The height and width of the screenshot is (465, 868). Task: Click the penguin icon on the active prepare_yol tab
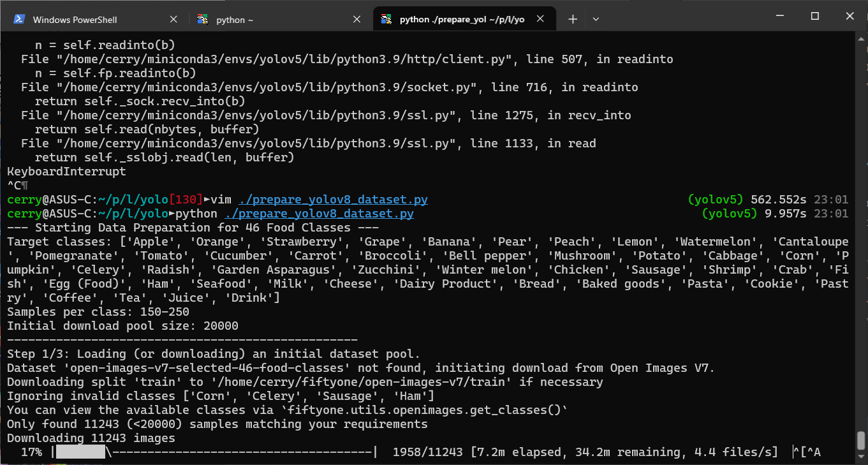pos(386,19)
